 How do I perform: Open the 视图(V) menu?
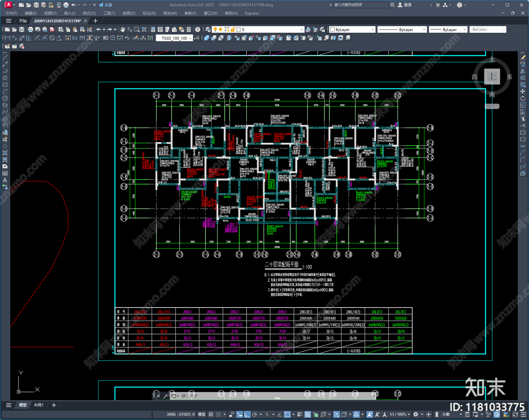click(50, 13)
